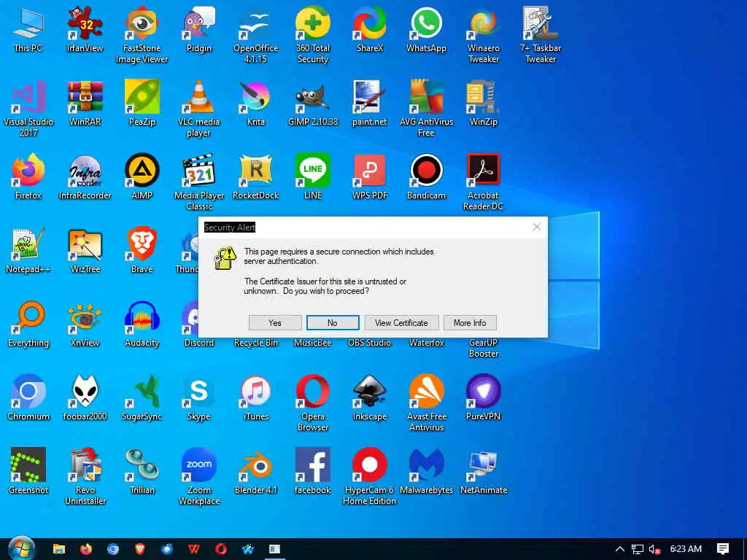
Task: Open File Explorer from the taskbar
Action: [x=58, y=549]
